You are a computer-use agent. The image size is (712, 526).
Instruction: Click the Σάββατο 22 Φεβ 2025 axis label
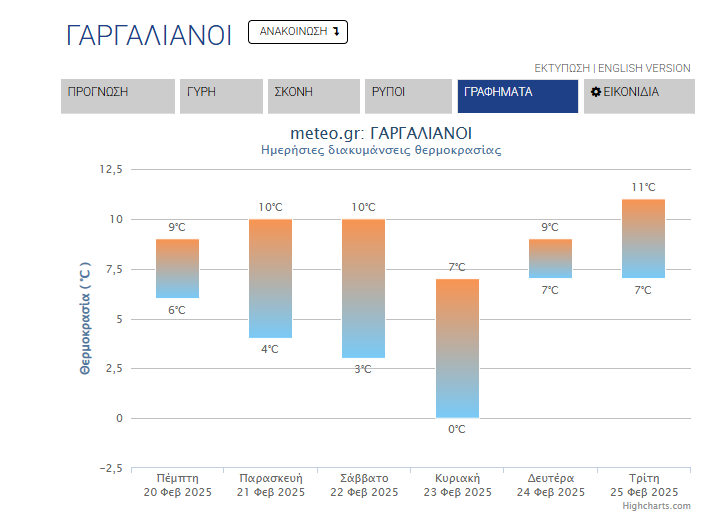(x=364, y=485)
